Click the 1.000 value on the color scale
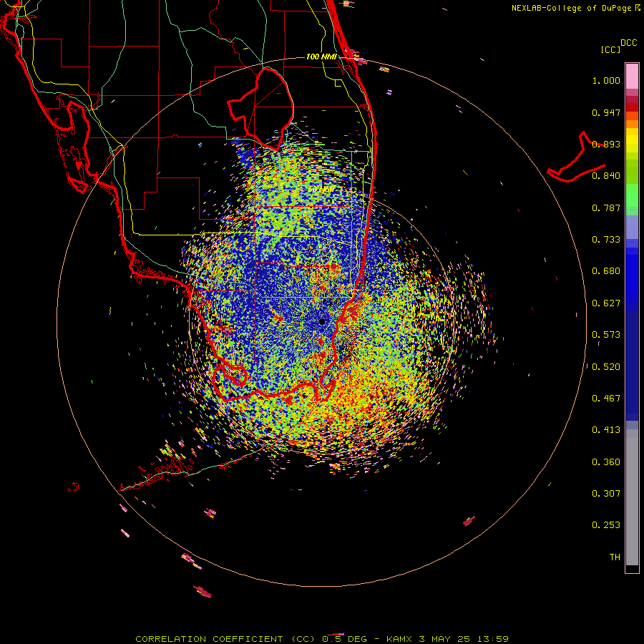 606,80
